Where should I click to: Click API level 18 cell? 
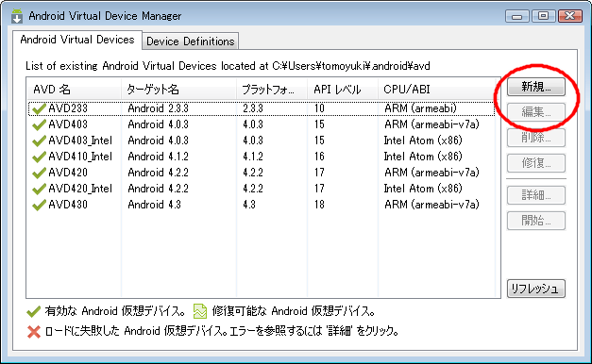[319, 205]
